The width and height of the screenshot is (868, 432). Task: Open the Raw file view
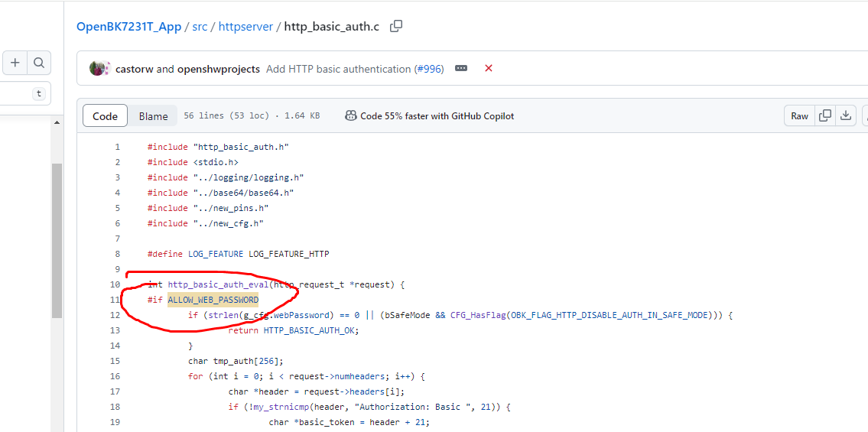click(x=799, y=116)
